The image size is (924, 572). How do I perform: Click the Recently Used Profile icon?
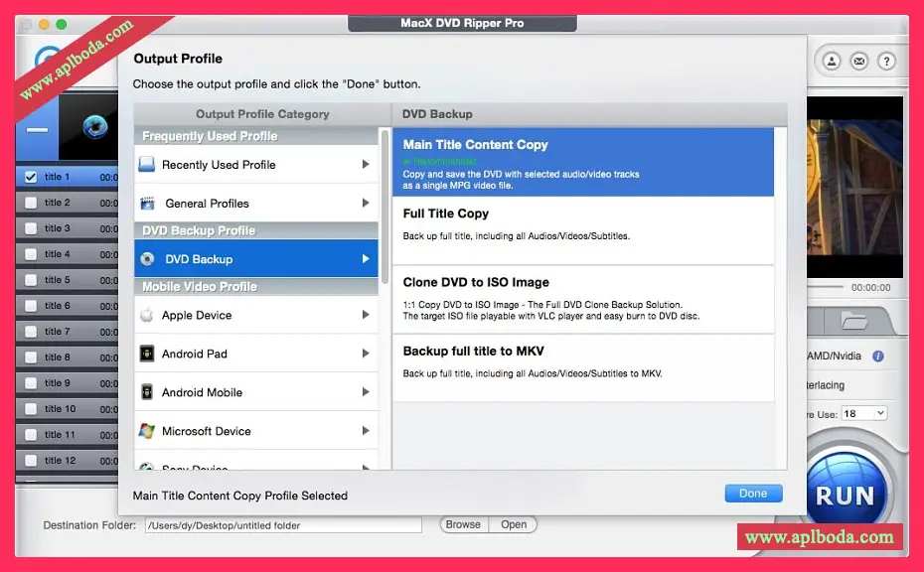click(x=147, y=165)
